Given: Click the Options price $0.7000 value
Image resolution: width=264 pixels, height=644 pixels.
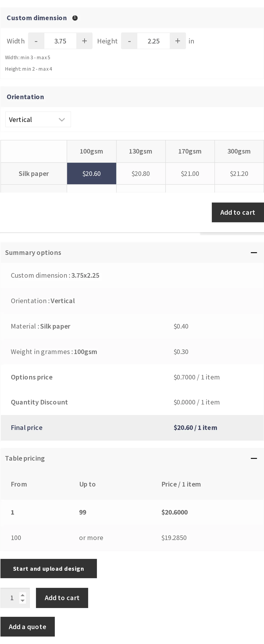Looking at the screenshot, I should coord(197,377).
